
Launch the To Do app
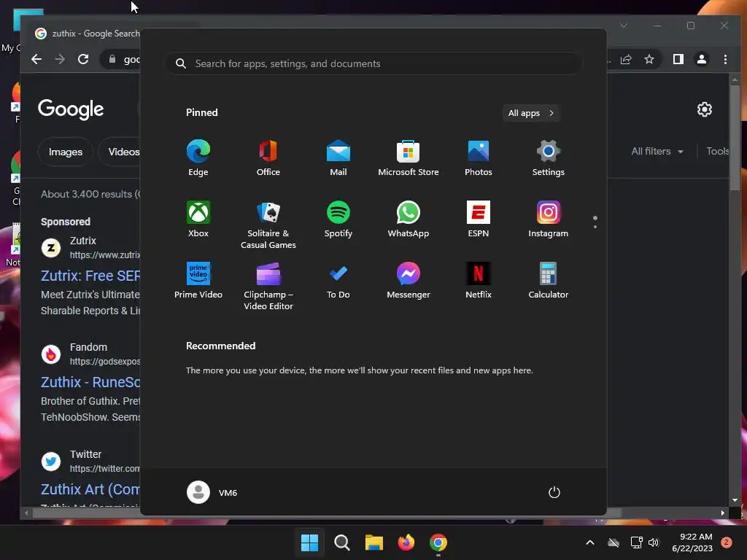(x=338, y=281)
